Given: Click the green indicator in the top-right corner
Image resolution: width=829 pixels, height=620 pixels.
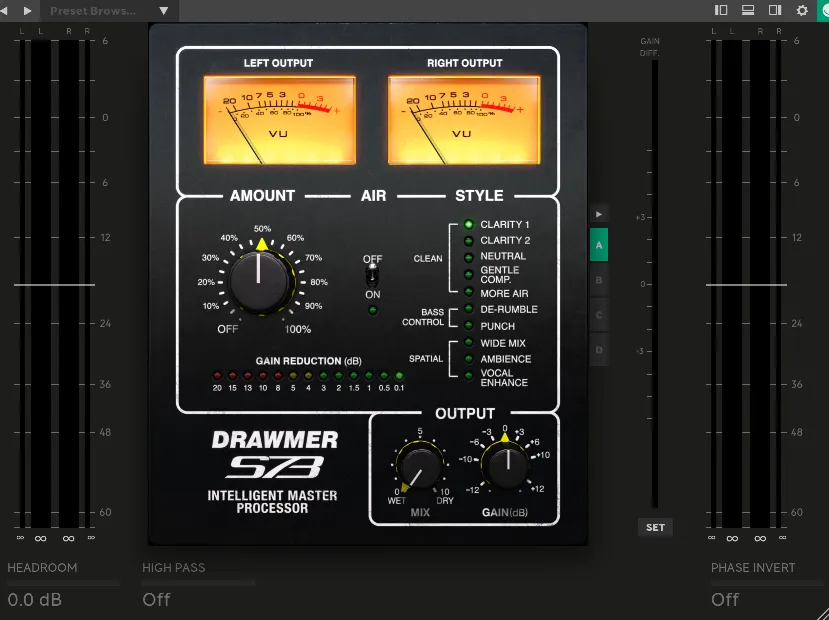Looking at the screenshot, I should click(x=824, y=11).
